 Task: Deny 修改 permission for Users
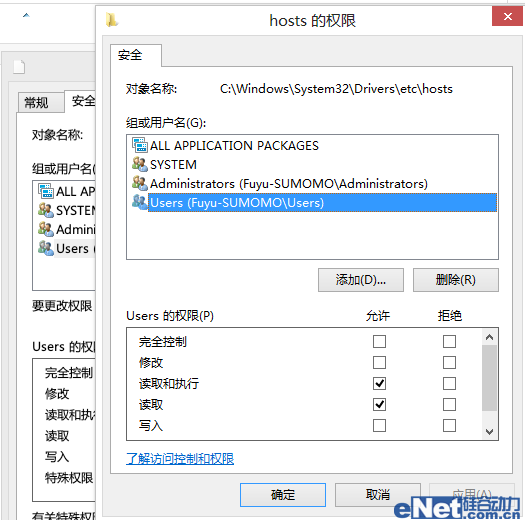[x=449, y=363]
